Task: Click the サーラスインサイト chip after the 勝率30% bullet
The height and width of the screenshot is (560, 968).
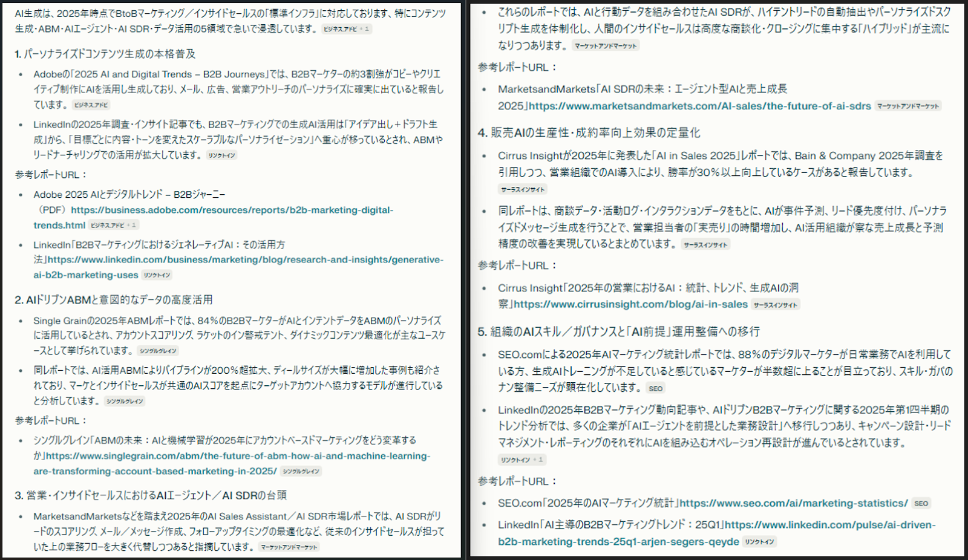Action: click(x=523, y=190)
